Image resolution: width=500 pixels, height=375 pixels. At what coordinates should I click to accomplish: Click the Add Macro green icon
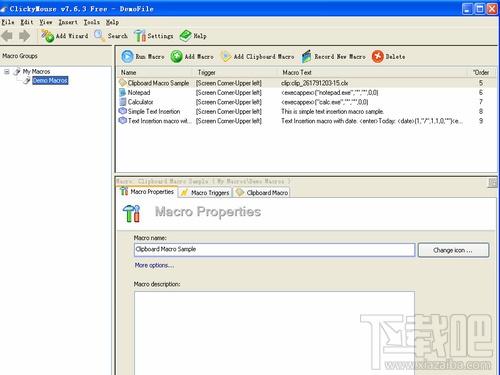point(176,56)
